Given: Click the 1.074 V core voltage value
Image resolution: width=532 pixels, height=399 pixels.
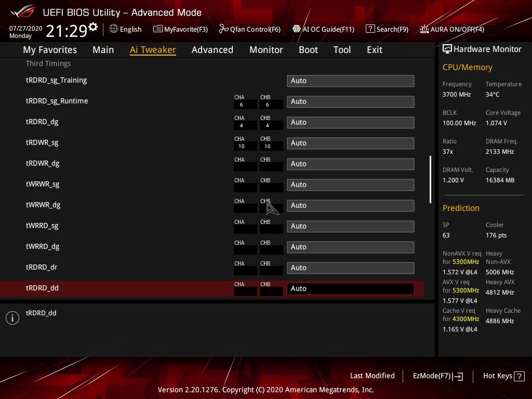Looking at the screenshot, I should point(496,123).
